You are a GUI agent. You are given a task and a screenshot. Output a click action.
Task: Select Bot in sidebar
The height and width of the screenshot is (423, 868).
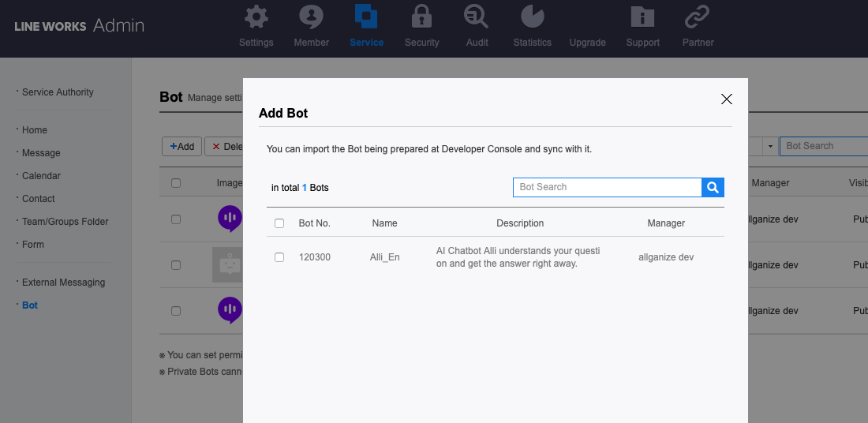(30, 305)
